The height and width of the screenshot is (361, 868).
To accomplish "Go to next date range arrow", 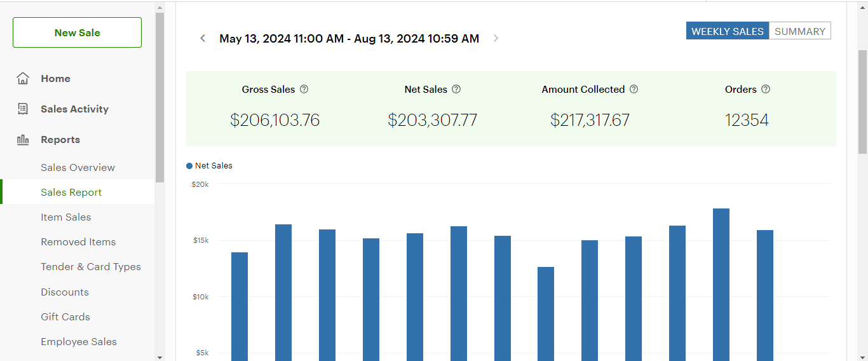I will pos(496,38).
